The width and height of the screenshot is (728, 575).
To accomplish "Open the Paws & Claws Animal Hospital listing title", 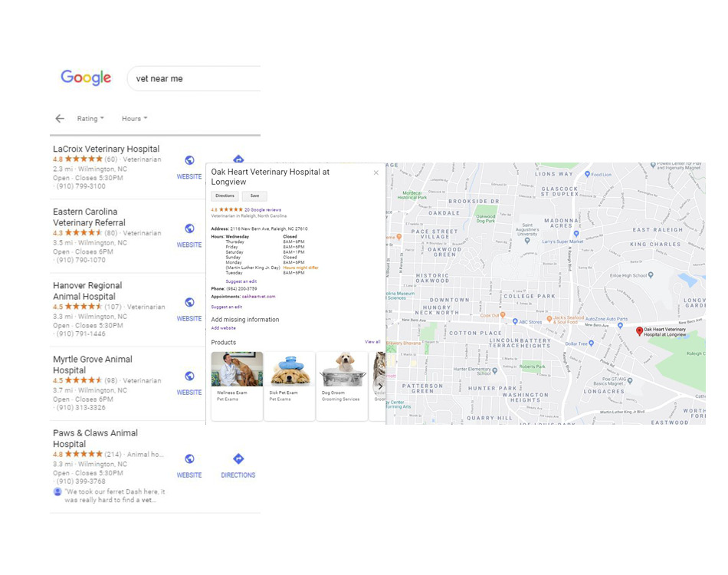I will pos(95,439).
